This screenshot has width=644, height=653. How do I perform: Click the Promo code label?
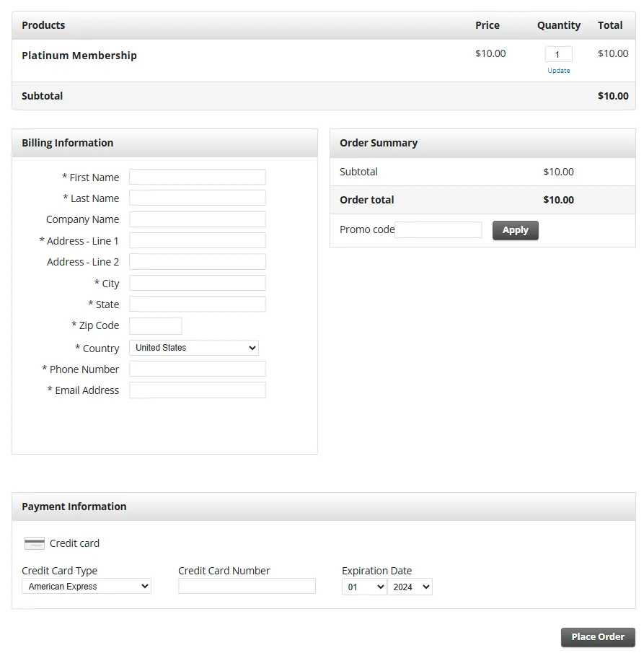click(367, 229)
